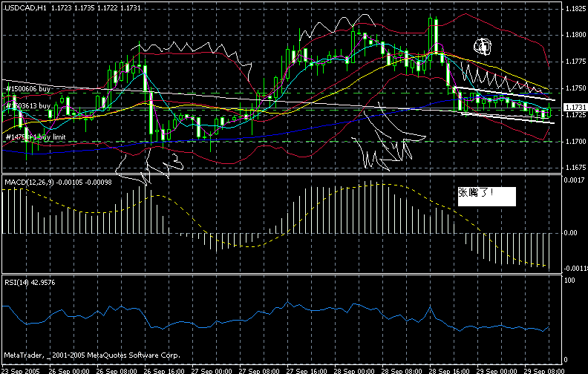Select the #1503613 buy order label
Screen dimensions: 588x374
(27, 106)
